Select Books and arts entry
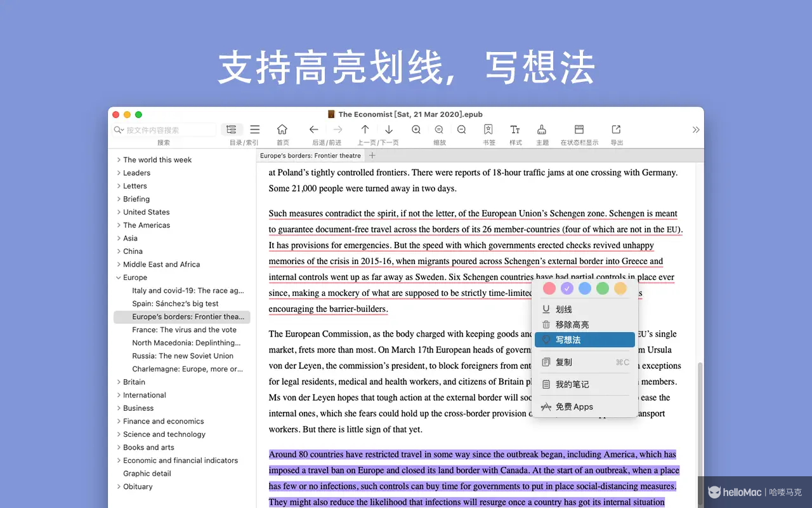The image size is (812, 508). click(148, 448)
